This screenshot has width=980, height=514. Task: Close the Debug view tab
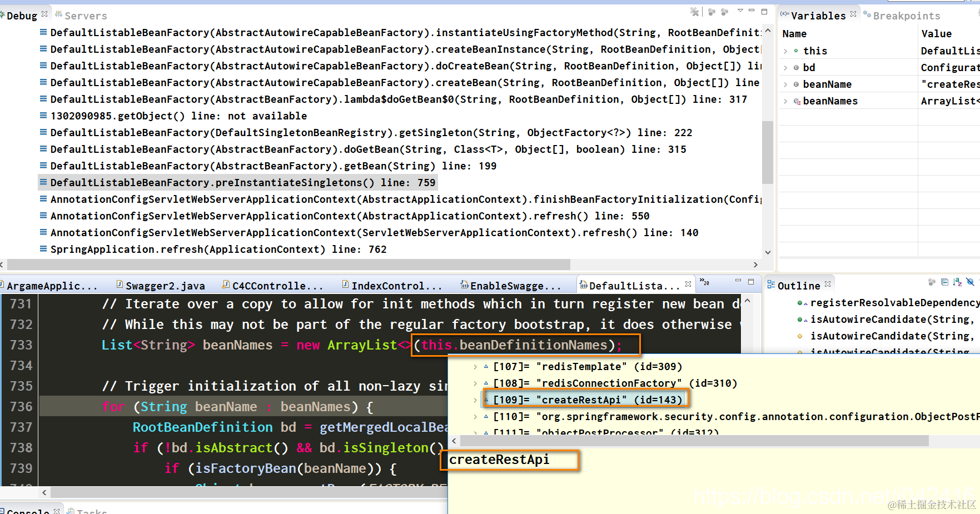(x=44, y=13)
